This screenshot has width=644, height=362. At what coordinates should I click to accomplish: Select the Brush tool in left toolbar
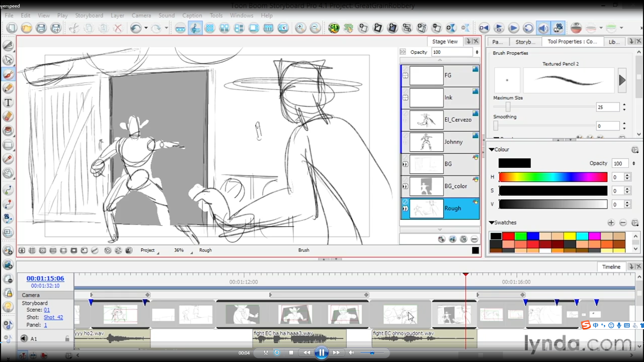[x=8, y=74]
